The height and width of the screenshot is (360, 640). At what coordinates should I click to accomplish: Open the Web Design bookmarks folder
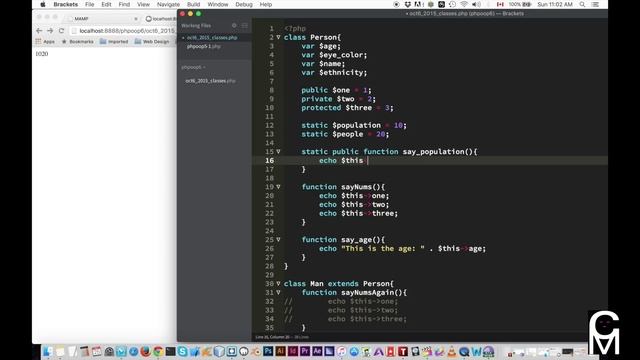(151, 42)
